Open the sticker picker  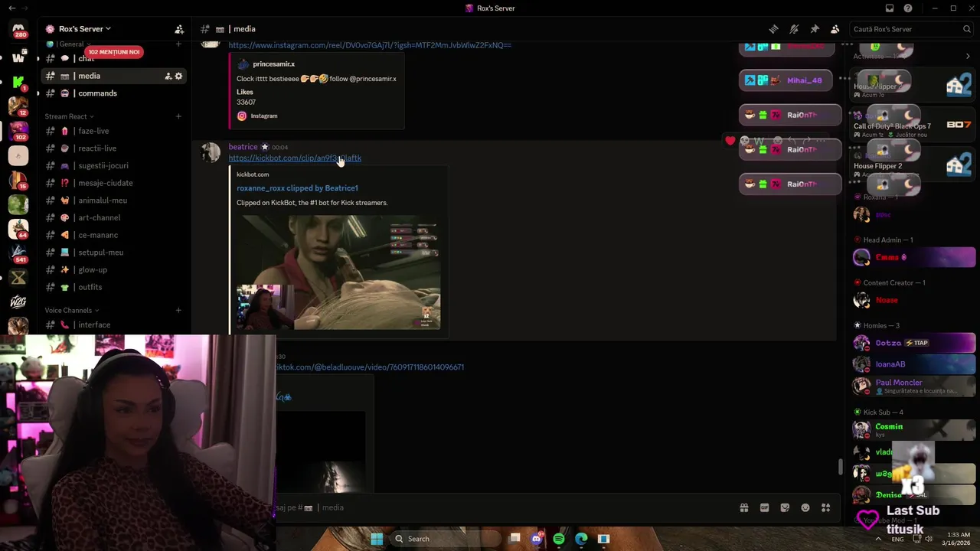click(x=785, y=507)
